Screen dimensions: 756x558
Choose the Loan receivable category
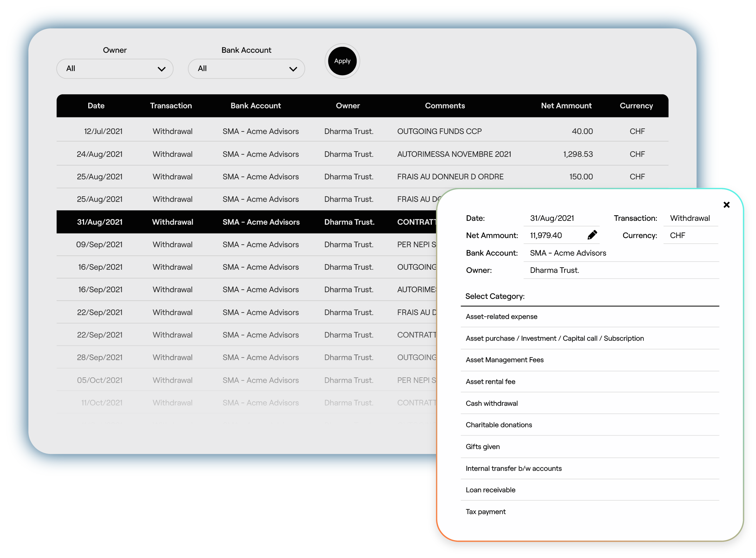[490, 490]
